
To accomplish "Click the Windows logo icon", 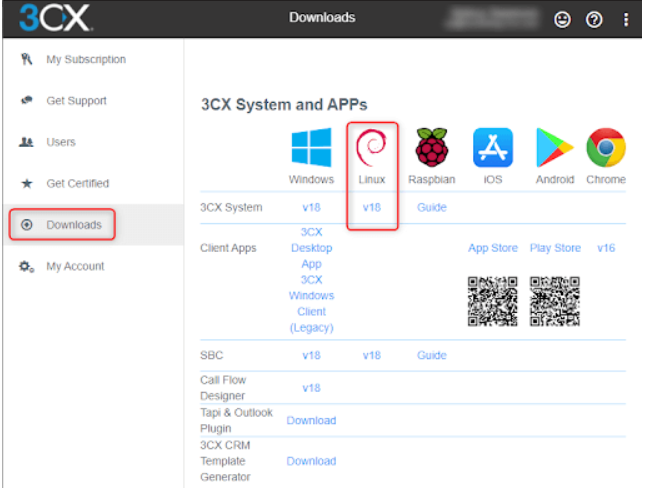I will tap(311, 147).
